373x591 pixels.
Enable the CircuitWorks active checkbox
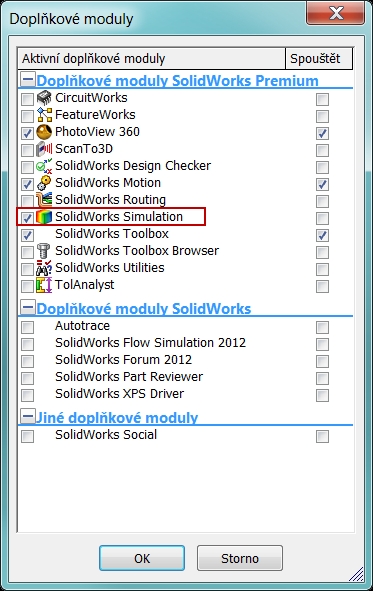pos(27,100)
